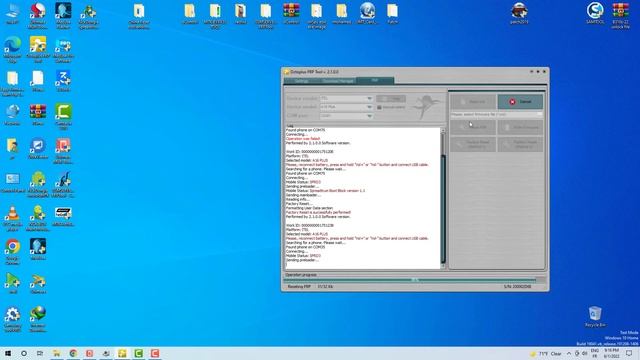
Task: Click the Cancel button in Octoplus FRP Tool
Action: tap(520, 102)
